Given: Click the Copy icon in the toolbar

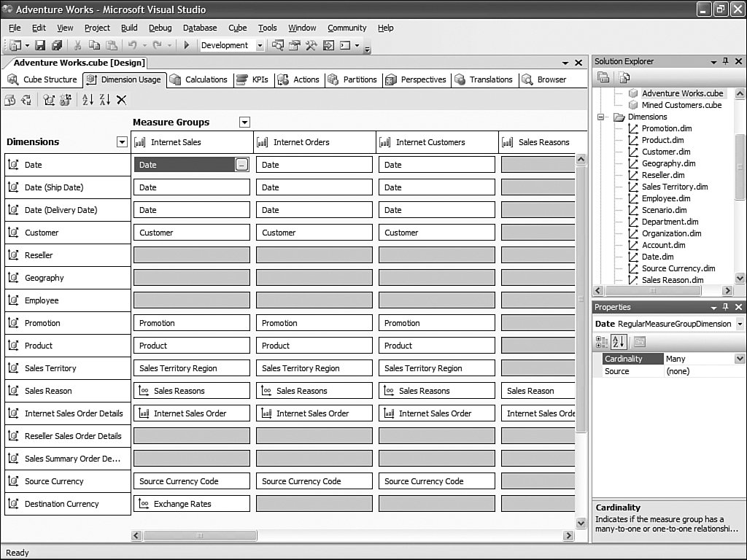Looking at the screenshot, I should [x=94, y=45].
